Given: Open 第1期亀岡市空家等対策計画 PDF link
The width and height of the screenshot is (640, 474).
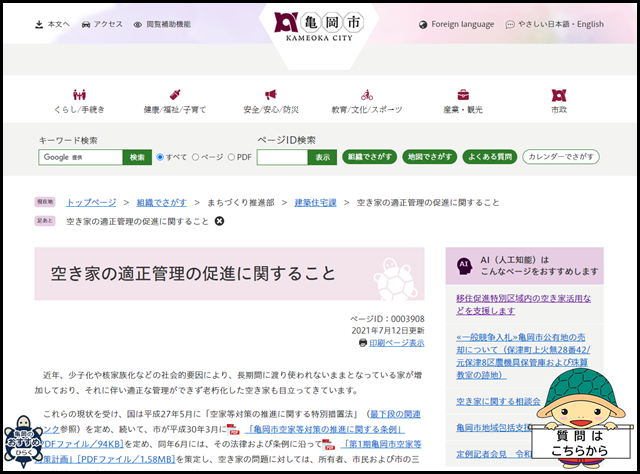Looking at the screenshot, I should (382, 444).
